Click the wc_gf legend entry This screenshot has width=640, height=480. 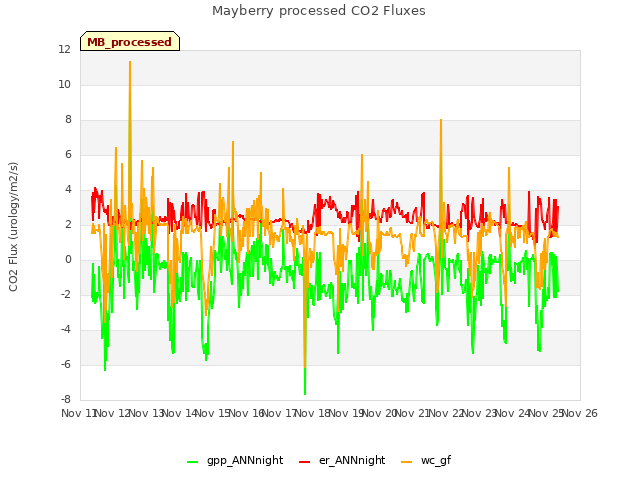click(426, 461)
